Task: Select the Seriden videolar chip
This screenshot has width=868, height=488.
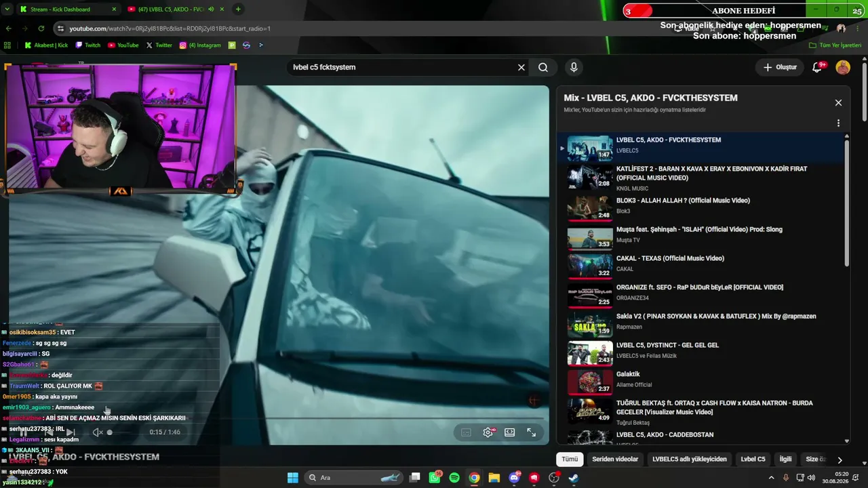Action: (615, 459)
